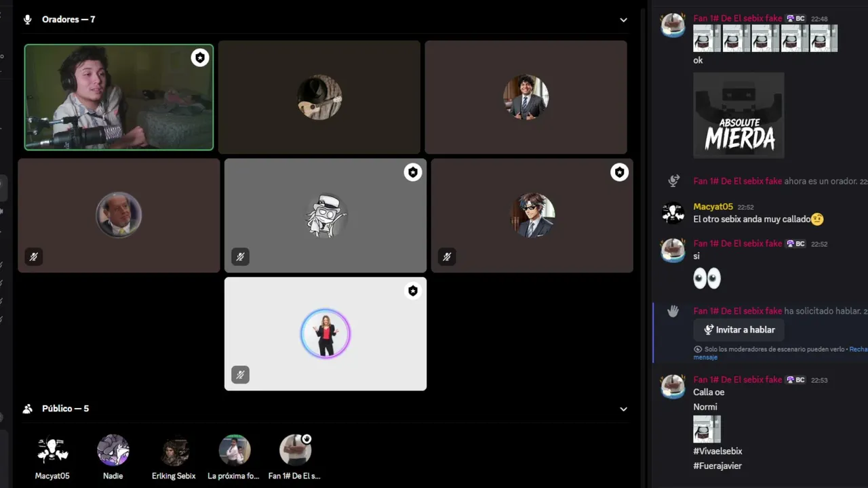Click Fan 1# avatar on 22:52 message
868x488 pixels.
click(x=673, y=250)
